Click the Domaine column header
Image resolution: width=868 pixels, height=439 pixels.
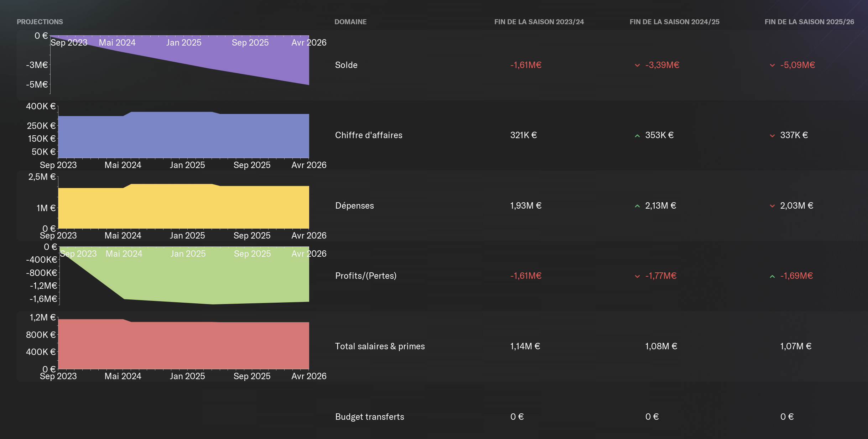350,22
